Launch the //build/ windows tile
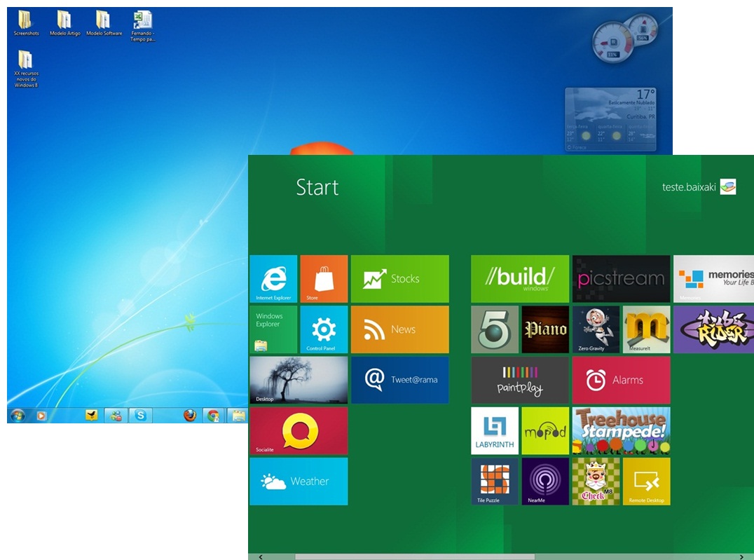Viewport: 754px width, 560px height. tap(520, 278)
